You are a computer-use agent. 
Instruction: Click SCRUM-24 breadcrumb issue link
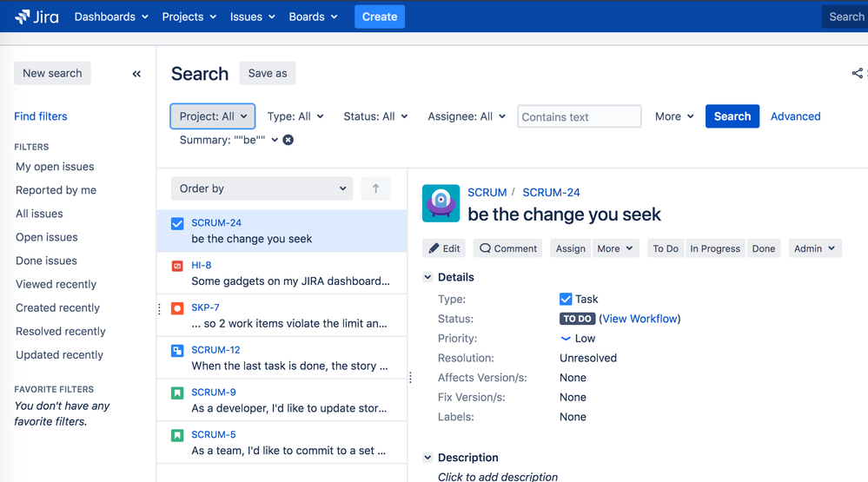tap(551, 192)
